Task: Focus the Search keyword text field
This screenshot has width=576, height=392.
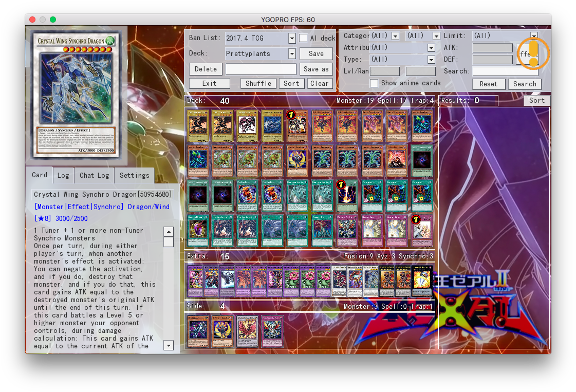Action: (506, 71)
